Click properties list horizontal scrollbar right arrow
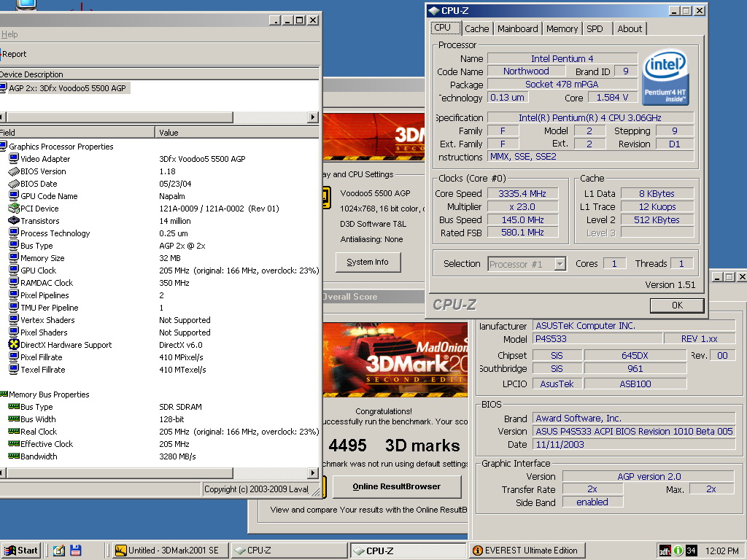The width and height of the screenshot is (747, 560). (x=312, y=472)
